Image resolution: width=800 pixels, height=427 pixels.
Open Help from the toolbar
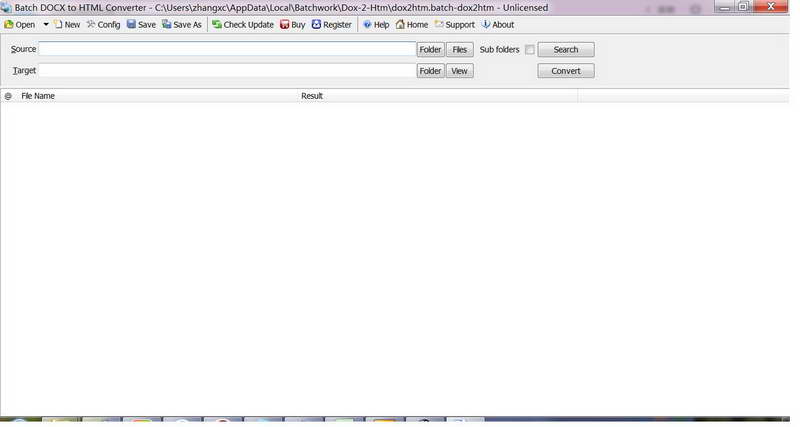(x=376, y=24)
